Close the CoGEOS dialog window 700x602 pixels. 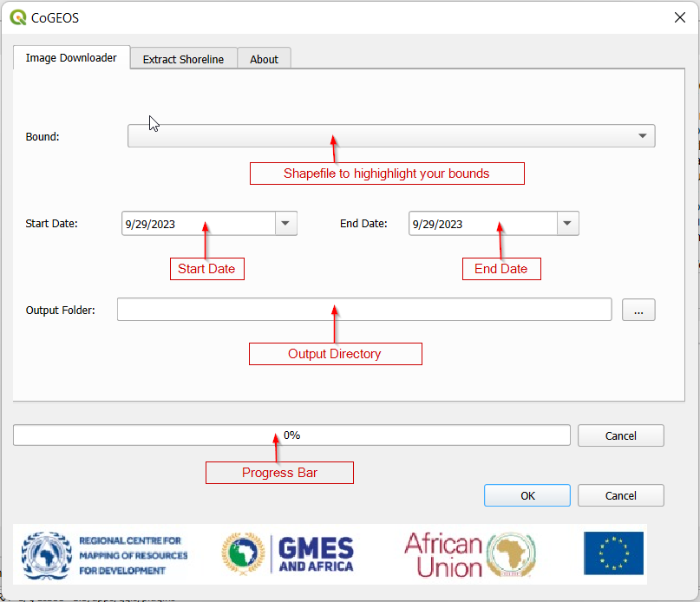[679, 17]
